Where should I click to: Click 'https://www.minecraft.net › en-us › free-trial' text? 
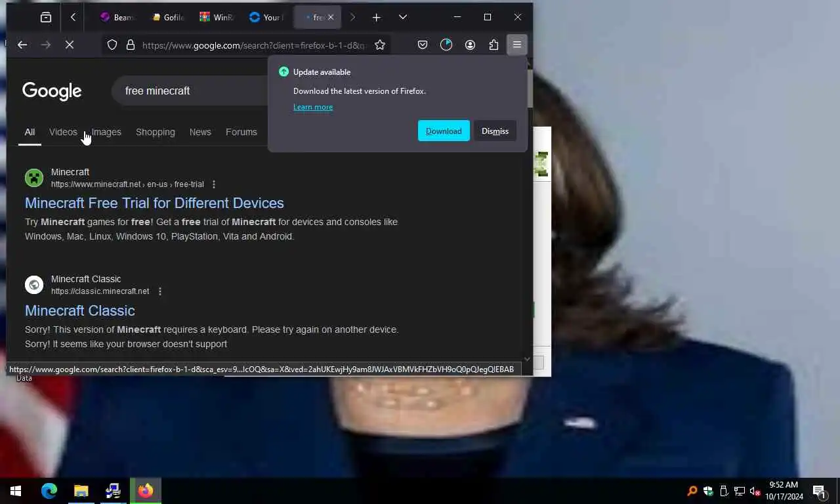(127, 184)
